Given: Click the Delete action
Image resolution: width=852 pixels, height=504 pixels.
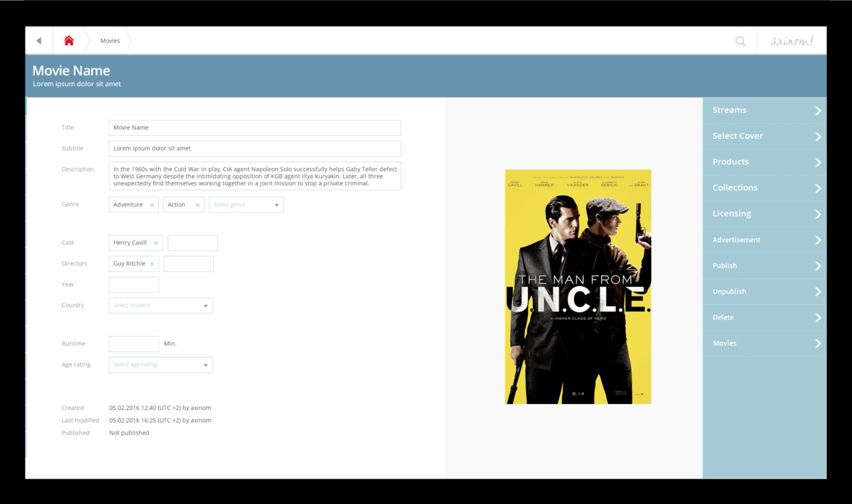Looking at the screenshot, I should click(764, 317).
